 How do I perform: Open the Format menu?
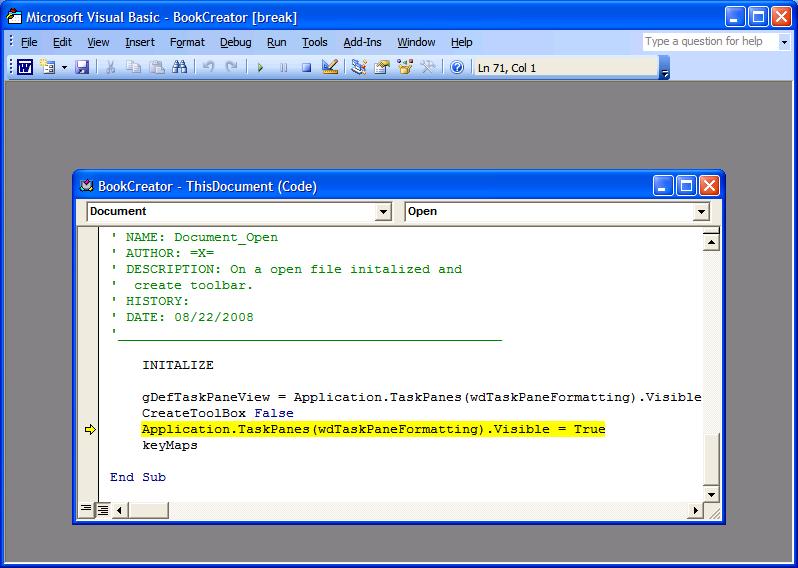coord(187,42)
